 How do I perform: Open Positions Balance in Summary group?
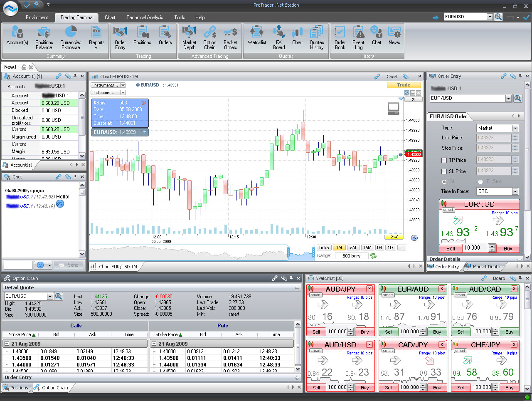(44, 38)
